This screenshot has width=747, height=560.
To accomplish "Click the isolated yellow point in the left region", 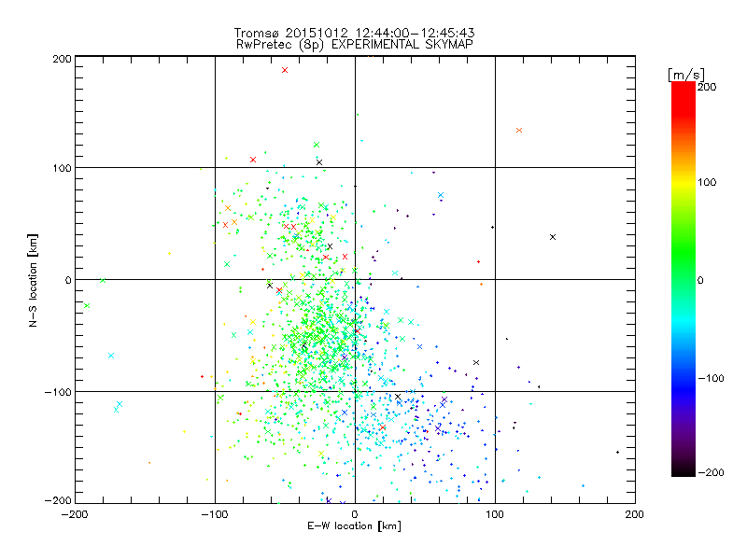I will point(169,253).
